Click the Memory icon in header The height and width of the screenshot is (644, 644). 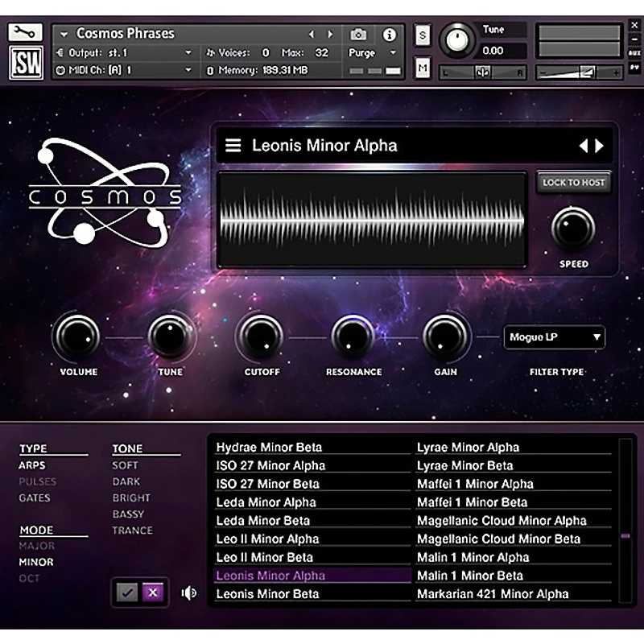[x=210, y=71]
